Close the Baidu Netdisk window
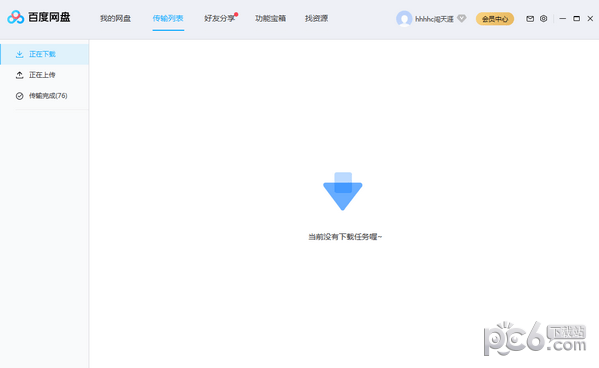 590,18
